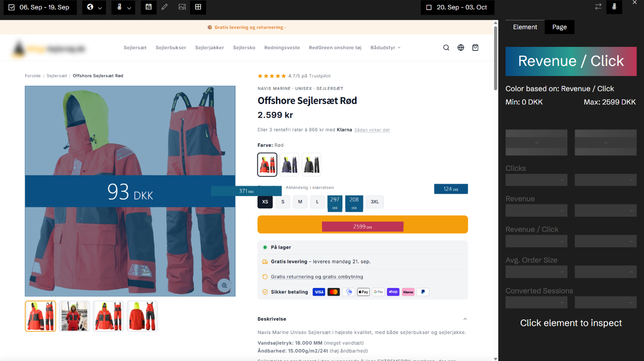Select size M

tap(300, 202)
